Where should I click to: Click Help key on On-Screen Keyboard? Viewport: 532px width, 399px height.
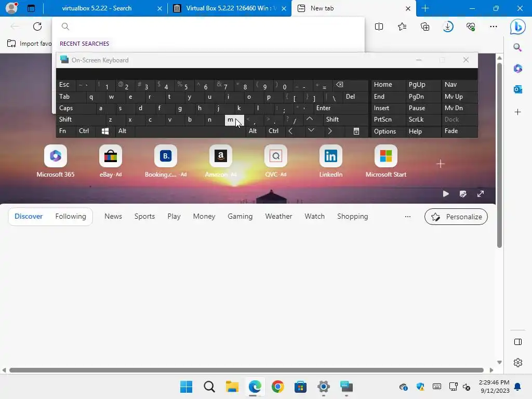tap(423, 131)
